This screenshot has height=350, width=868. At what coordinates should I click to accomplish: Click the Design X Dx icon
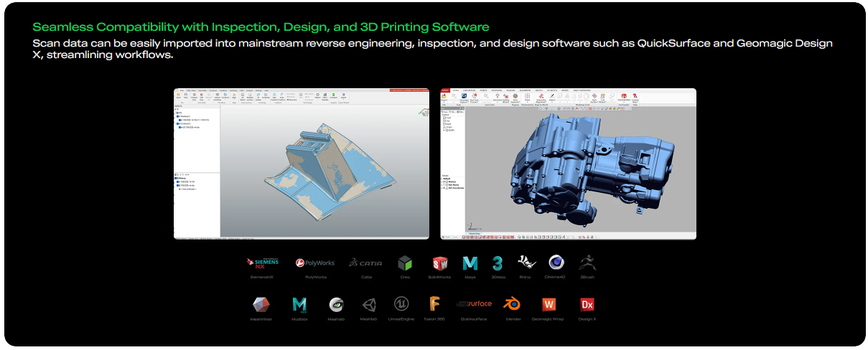587,304
